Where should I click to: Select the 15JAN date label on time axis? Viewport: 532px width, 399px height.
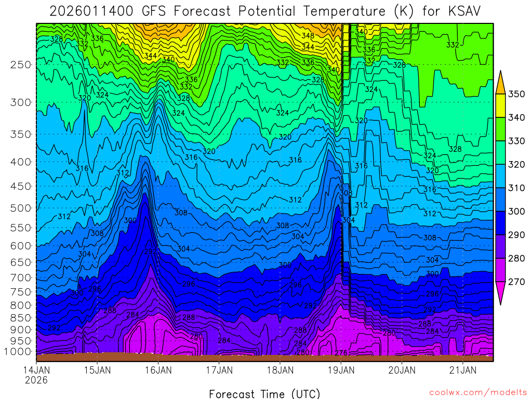click(x=97, y=370)
